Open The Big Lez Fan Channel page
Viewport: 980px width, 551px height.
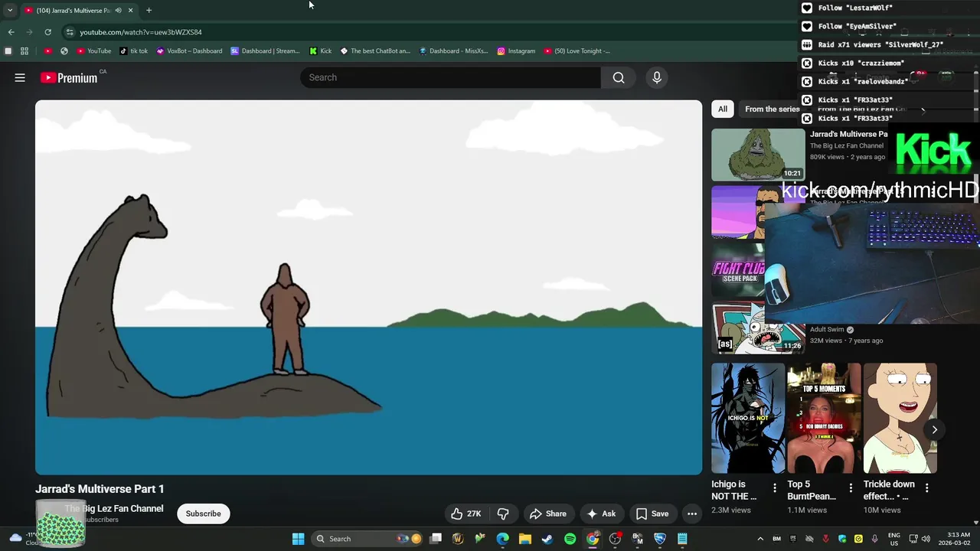[114, 508]
